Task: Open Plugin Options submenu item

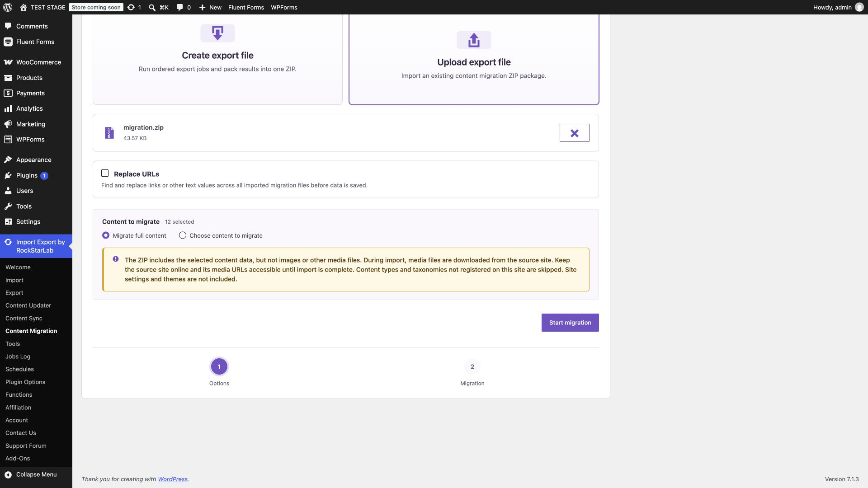Action: pos(25,382)
